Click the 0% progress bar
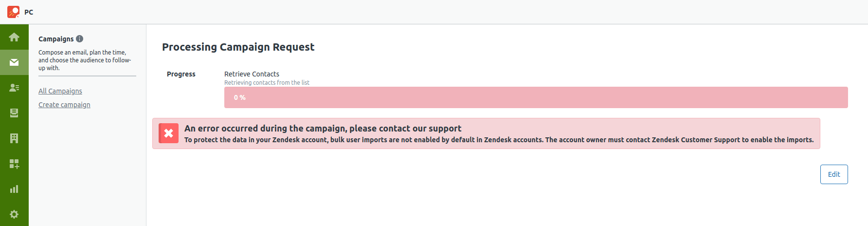This screenshot has height=226, width=868. (x=536, y=97)
